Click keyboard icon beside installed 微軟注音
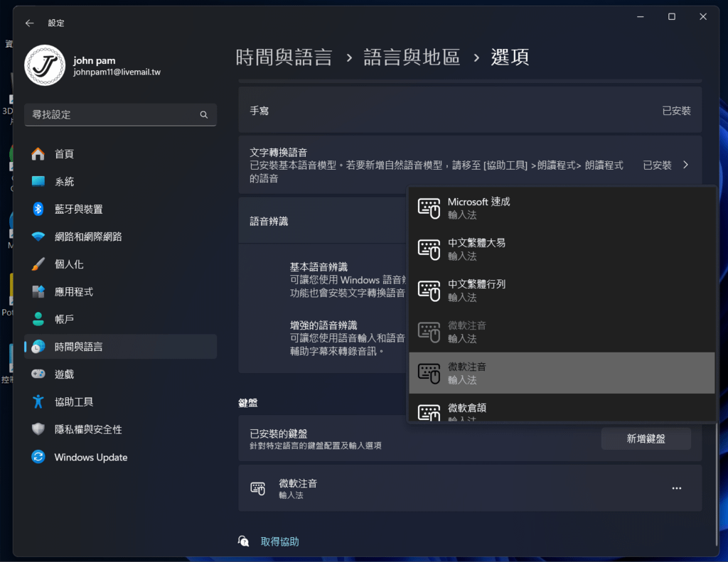 pos(257,489)
